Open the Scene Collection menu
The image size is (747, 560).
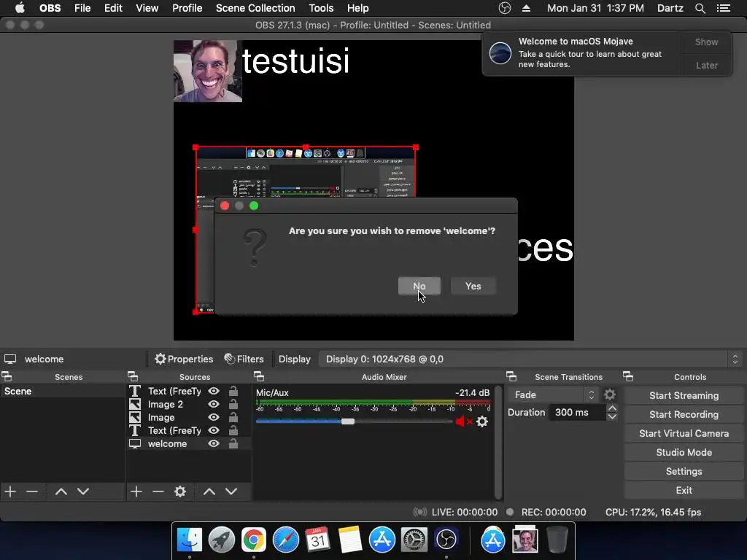pyautogui.click(x=255, y=8)
